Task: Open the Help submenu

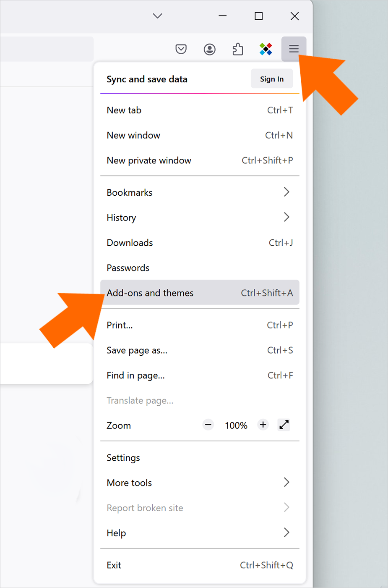Action: point(200,533)
